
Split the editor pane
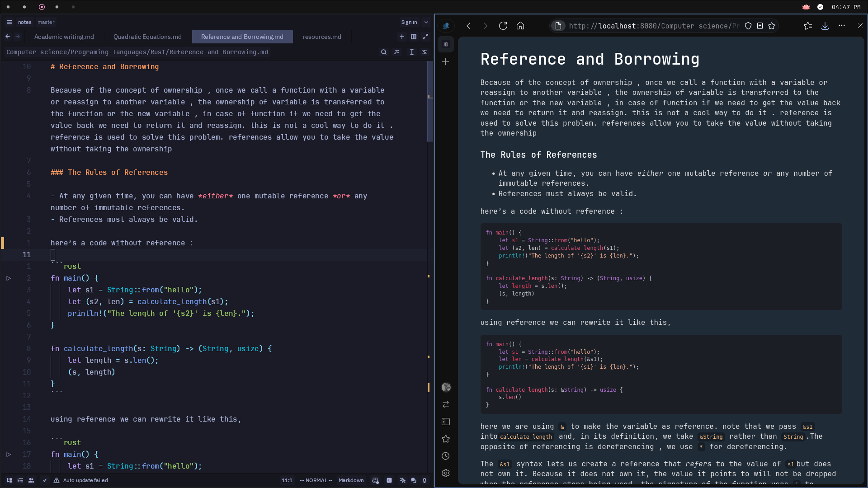(414, 37)
